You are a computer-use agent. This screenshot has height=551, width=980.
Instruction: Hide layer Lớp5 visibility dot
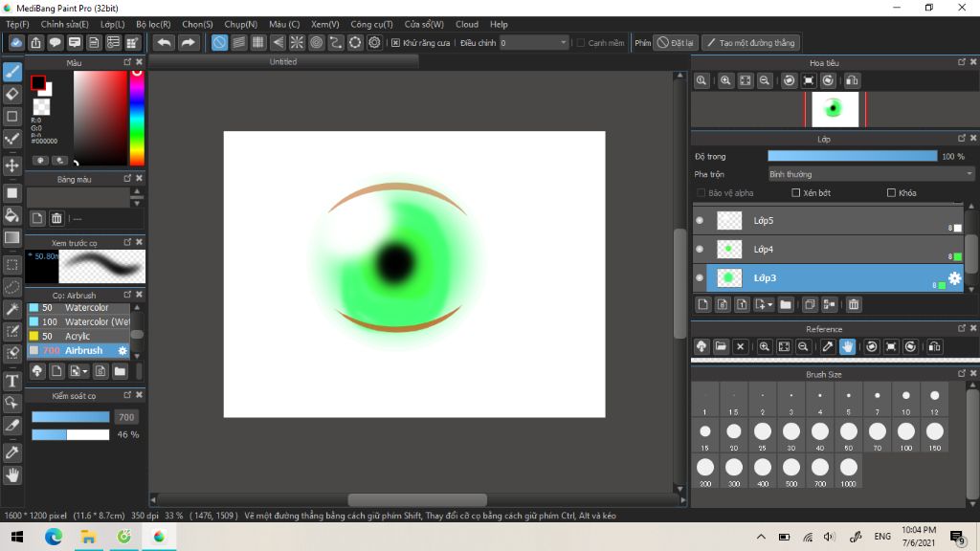pos(700,220)
